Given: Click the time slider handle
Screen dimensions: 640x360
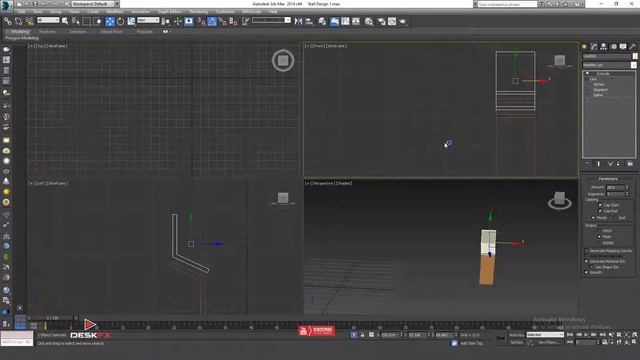Looking at the screenshot, I should (52, 318).
